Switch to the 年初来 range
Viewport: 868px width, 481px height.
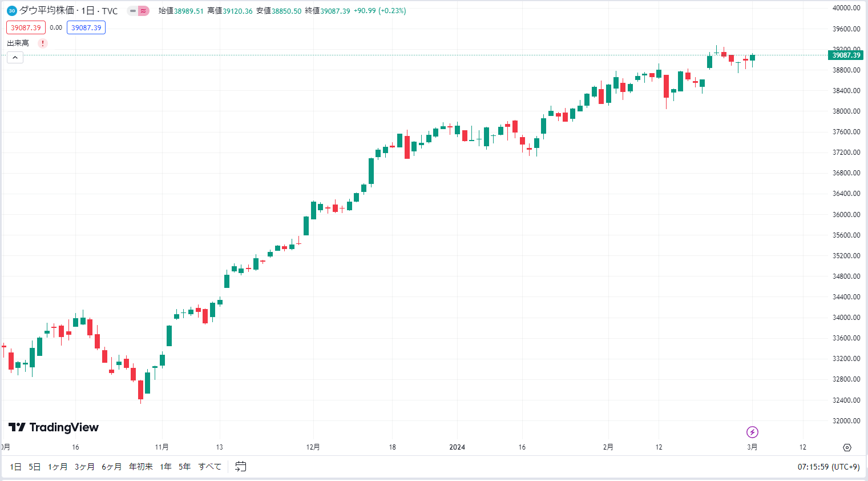141,467
